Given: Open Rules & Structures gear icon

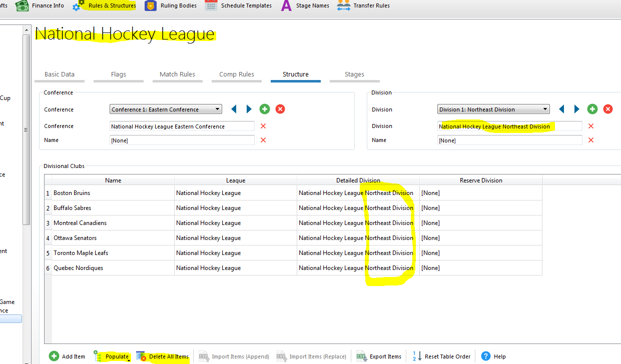Looking at the screenshot, I should pyautogui.click(x=79, y=5).
